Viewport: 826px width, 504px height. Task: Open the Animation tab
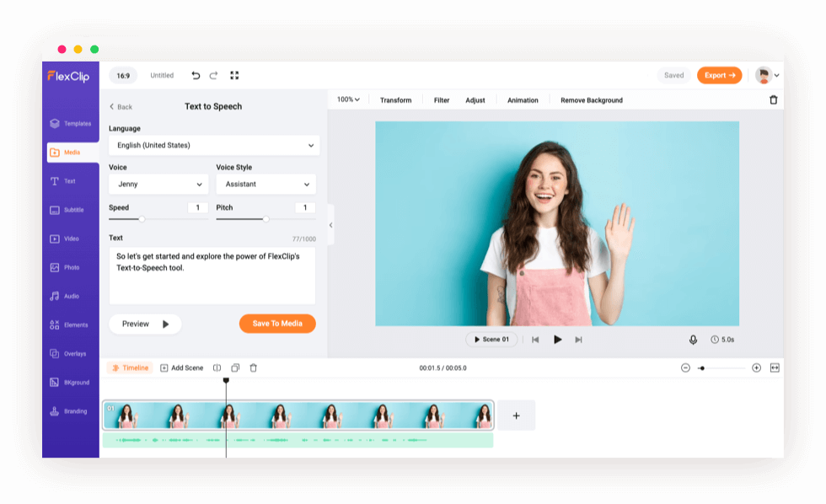[523, 100]
